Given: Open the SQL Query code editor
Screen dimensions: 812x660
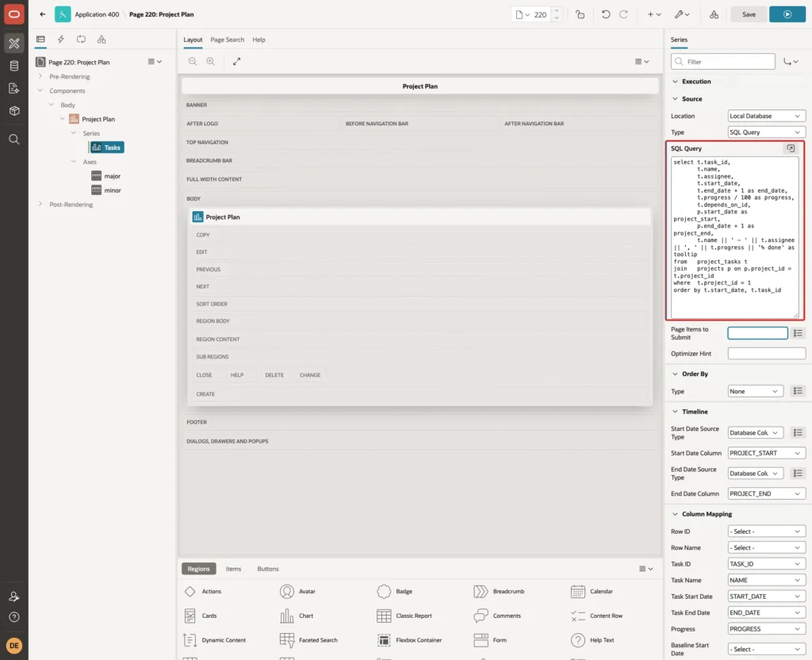Looking at the screenshot, I should pos(791,148).
